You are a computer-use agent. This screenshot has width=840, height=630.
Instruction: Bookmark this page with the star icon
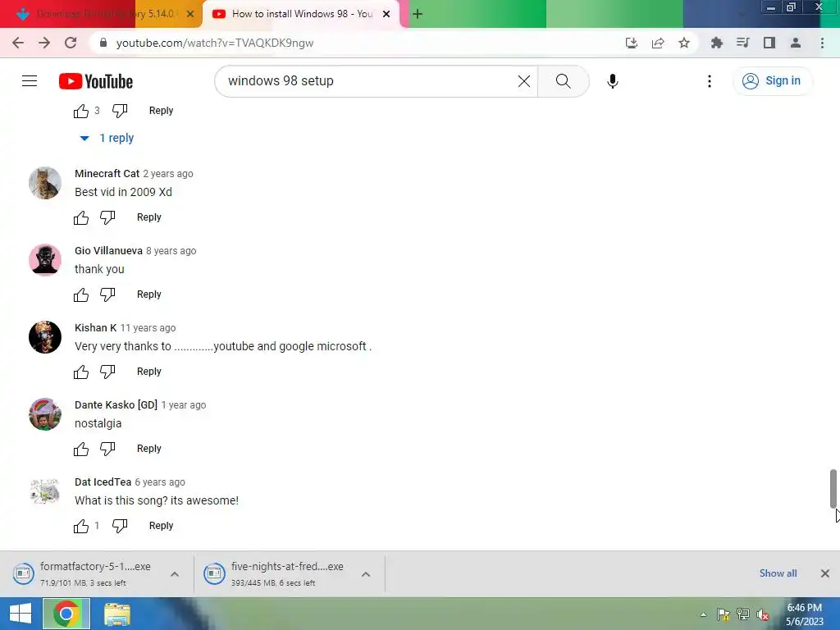tap(684, 43)
